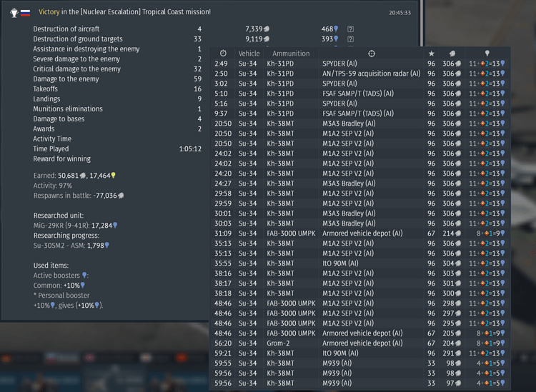Screen dimensions: 536x392
Task: Click research points icon beside 468 value
Action: (336, 29)
